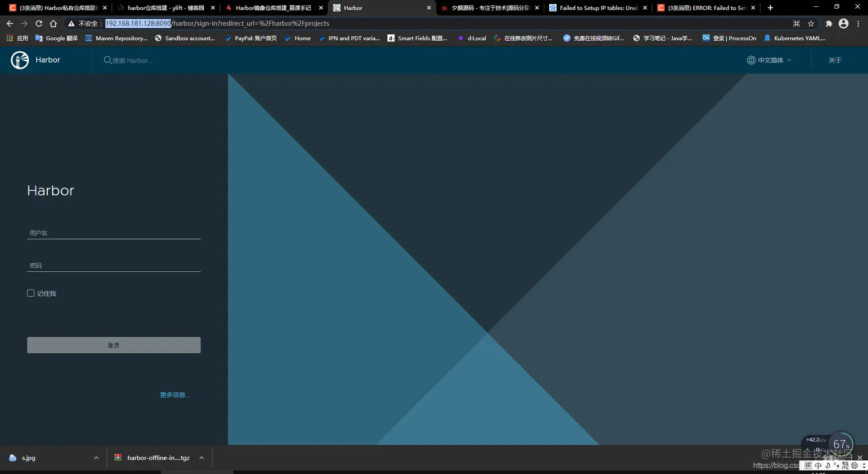Focus the 用户名 username field

pos(114,233)
